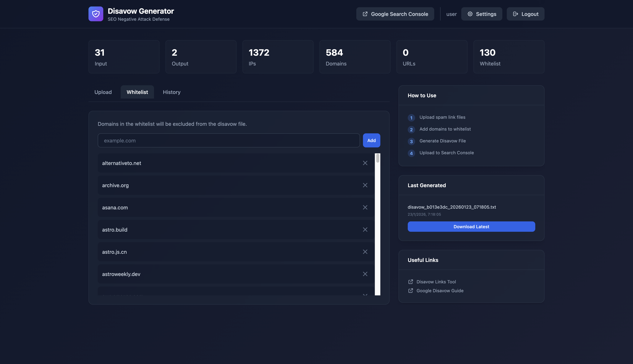Viewport: 633px width, 364px height.
Task: Select the Whitelist tab
Action: coord(137,92)
